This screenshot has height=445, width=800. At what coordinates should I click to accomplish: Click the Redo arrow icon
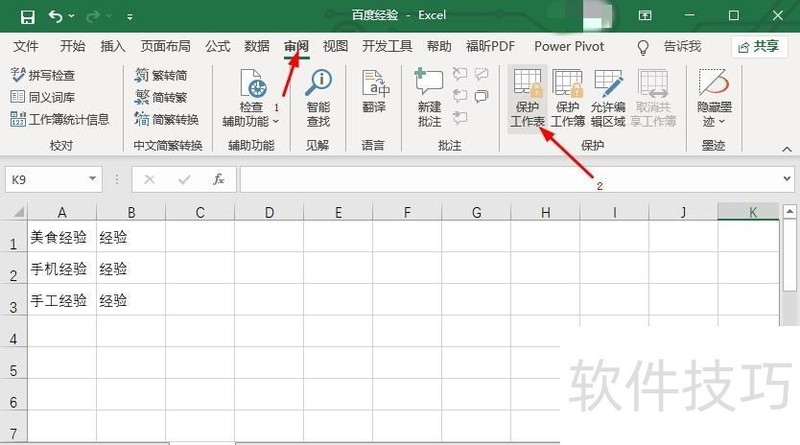click(93, 17)
